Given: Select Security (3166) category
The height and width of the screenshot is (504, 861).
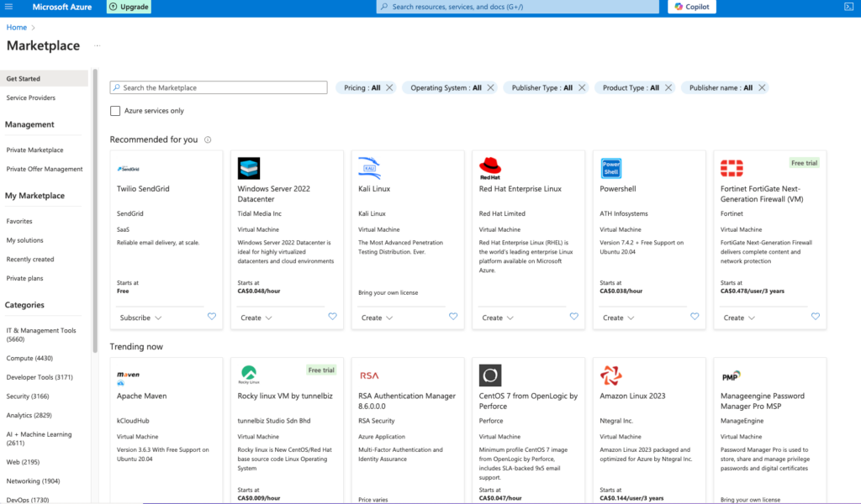Looking at the screenshot, I should 28,396.
